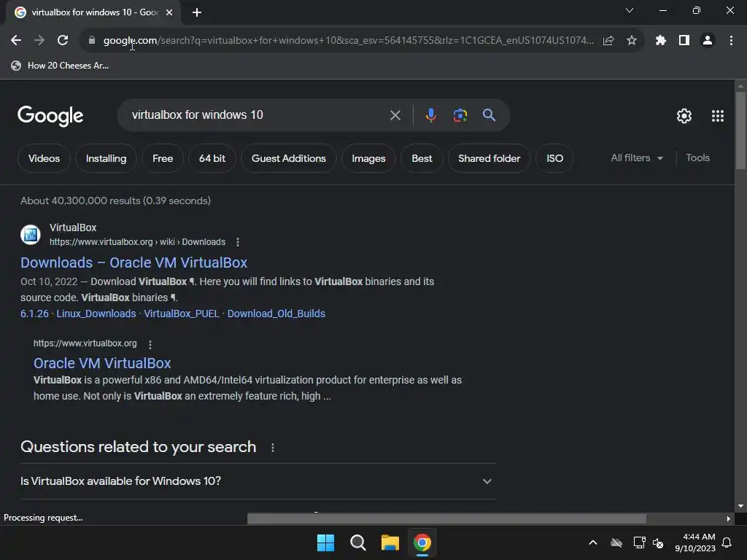This screenshot has width=747, height=560.
Task: Close the virtualbox for windows 10 tab
Action: [169, 12]
